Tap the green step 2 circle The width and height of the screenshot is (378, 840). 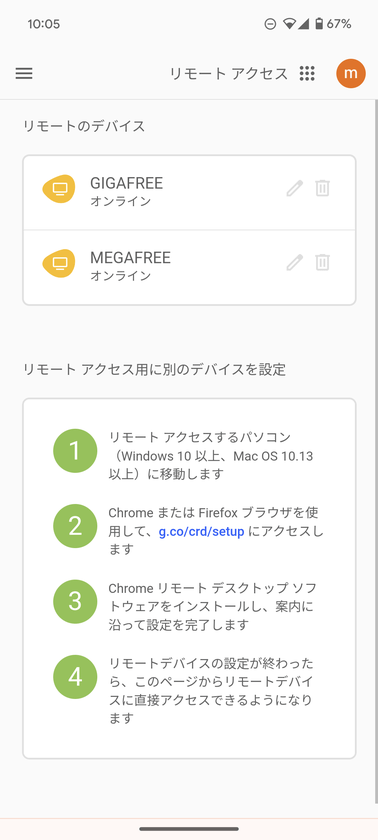[75, 526]
